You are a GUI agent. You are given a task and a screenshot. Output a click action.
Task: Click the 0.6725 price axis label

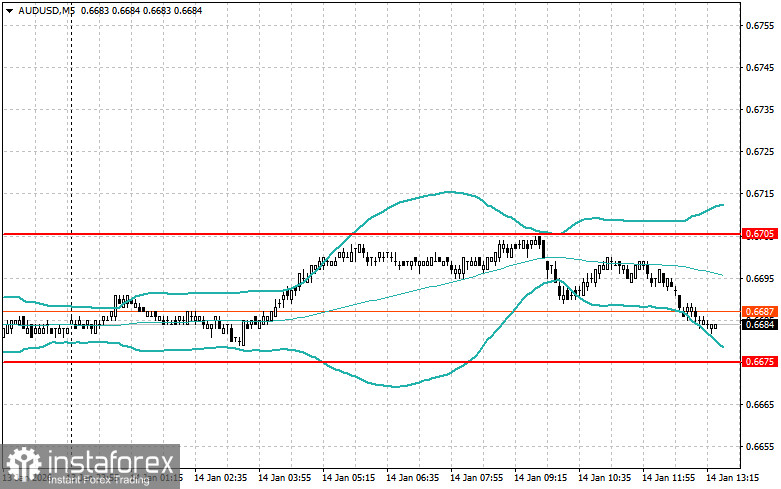coord(760,151)
